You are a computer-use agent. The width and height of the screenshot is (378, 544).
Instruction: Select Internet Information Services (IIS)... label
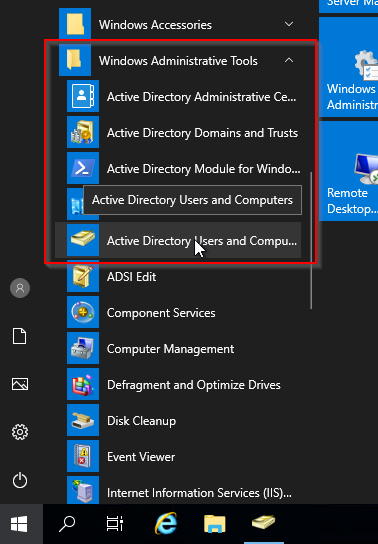[199, 493]
